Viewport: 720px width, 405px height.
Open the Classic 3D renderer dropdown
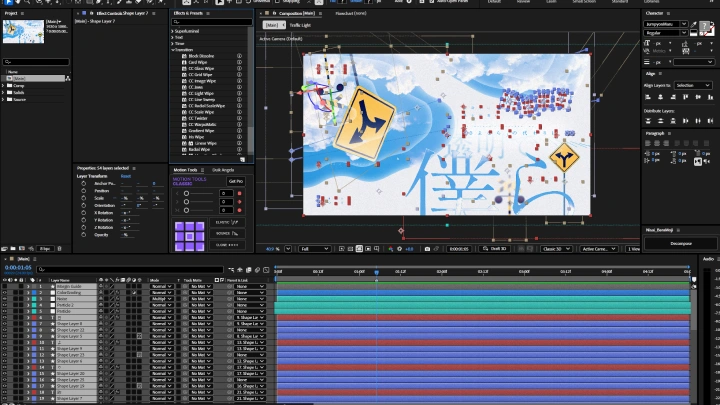pyautogui.click(x=556, y=249)
